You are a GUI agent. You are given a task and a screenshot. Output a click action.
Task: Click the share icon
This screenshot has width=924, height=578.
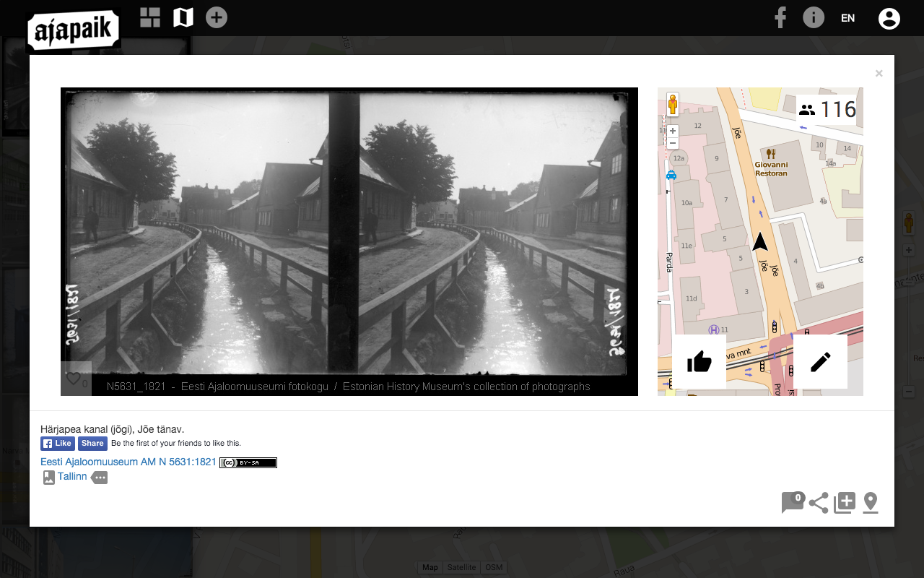[x=819, y=503]
